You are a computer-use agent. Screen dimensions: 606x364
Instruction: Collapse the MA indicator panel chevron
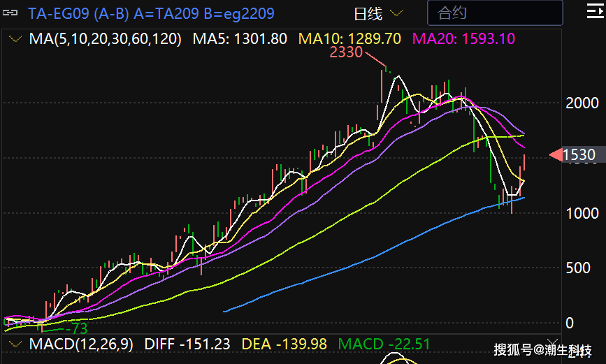(x=14, y=39)
